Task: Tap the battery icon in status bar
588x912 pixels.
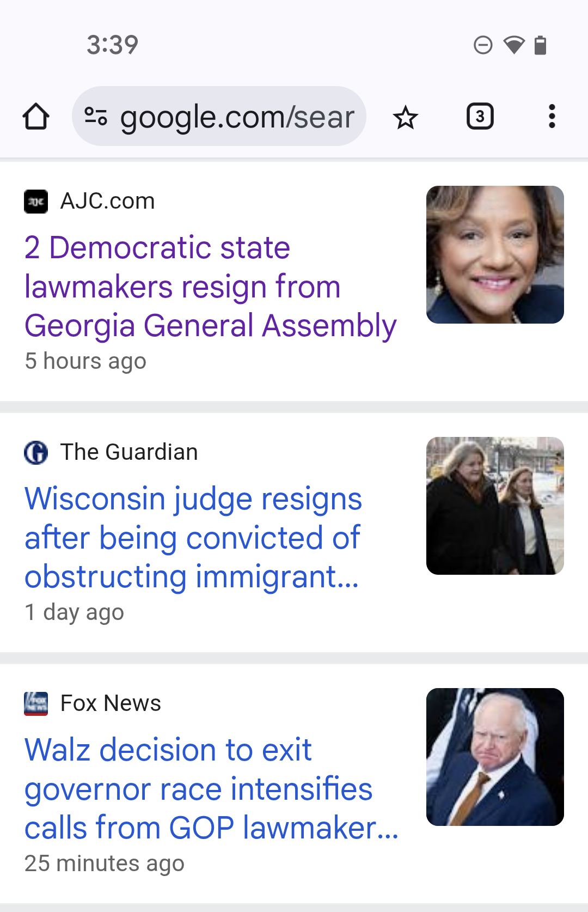Action: 540,45
